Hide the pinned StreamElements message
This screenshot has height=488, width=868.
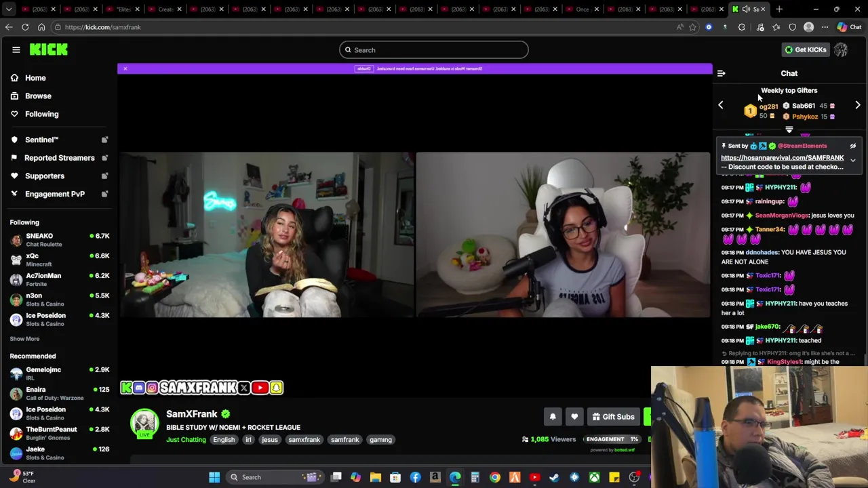tap(853, 146)
